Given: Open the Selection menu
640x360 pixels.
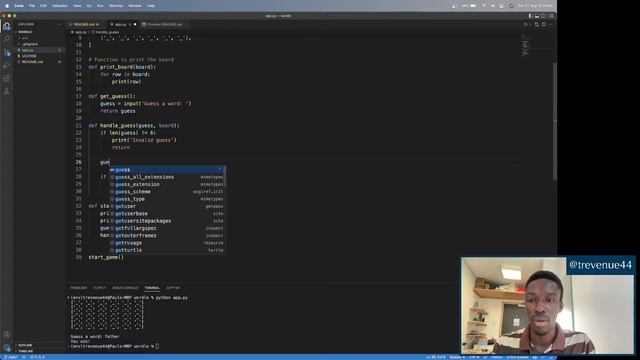Looking at the screenshot, I should [60, 6].
